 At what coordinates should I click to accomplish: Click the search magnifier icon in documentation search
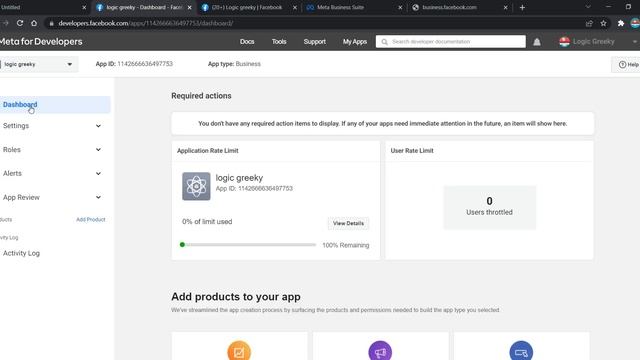pyautogui.click(x=384, y=42)
